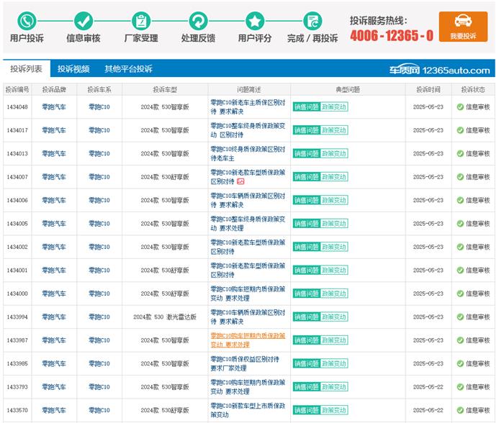The height and width of the screenshot is (423, 504).
Task: Open the image icon in complaint 1434007
Action: (x=240, y=181)
